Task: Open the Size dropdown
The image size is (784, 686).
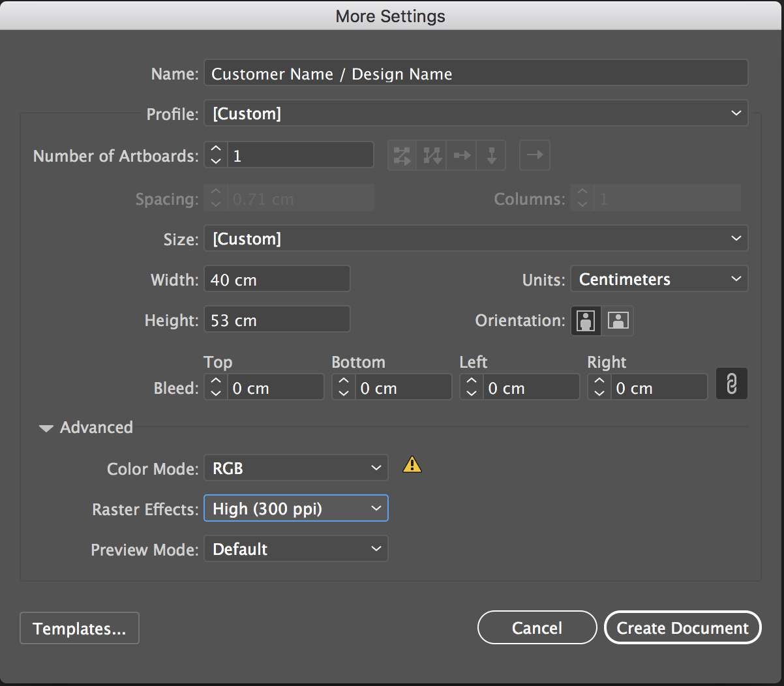Action: pos(476,239)
